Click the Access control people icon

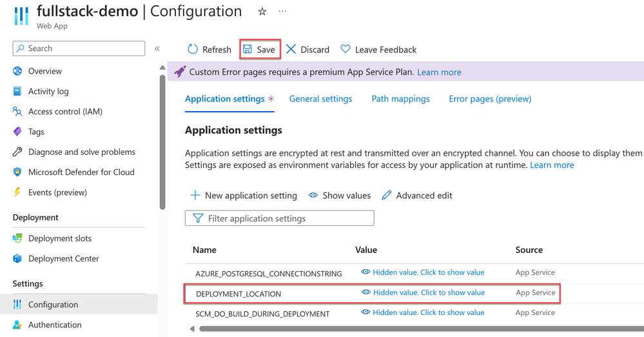[17, 111]
